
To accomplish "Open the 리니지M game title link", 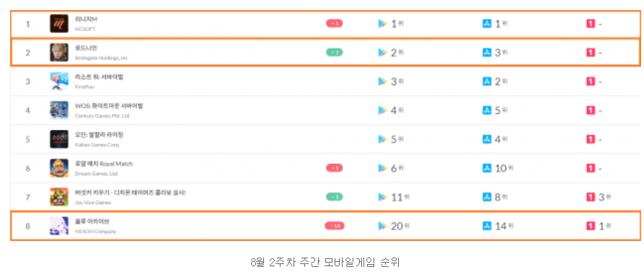I will 87,19.
